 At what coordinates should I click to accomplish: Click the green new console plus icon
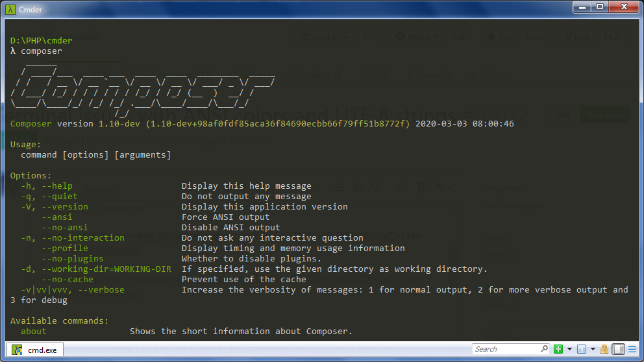[558, 349]
